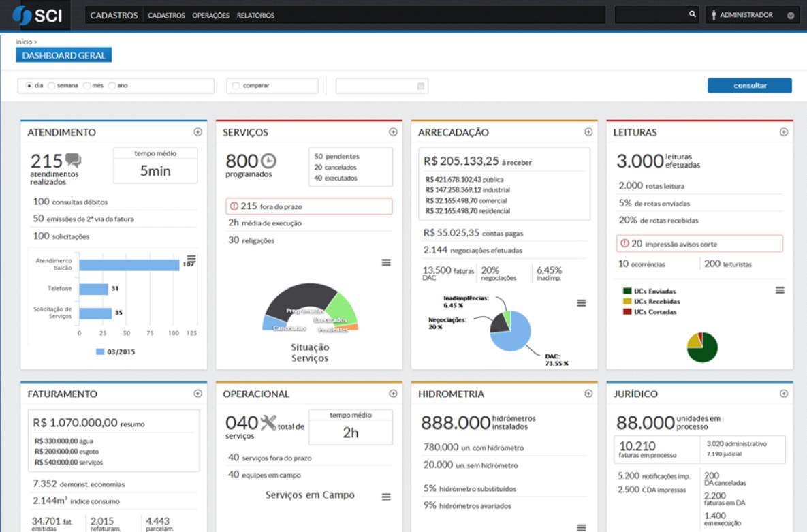Viewport: 807px width, 532px height.
Task: Open the Operações menu
Action: point(210,15)
